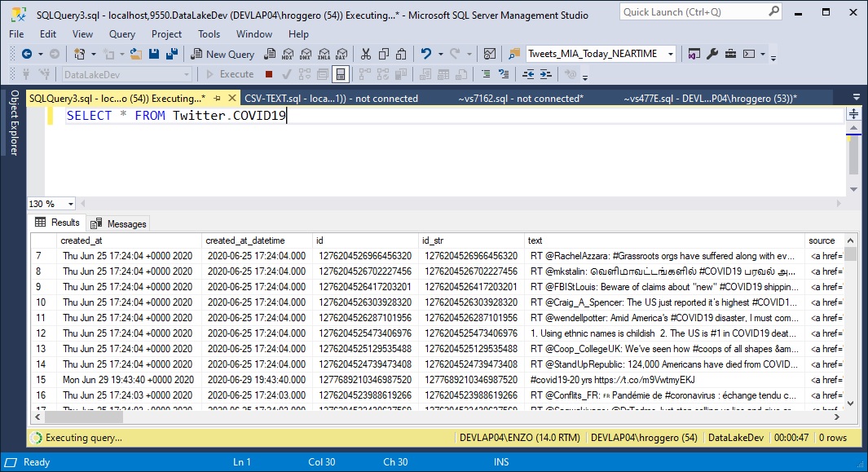Screen dimensions: 868x472
Task: Click the Cut scissors icon
Action: 365,54
